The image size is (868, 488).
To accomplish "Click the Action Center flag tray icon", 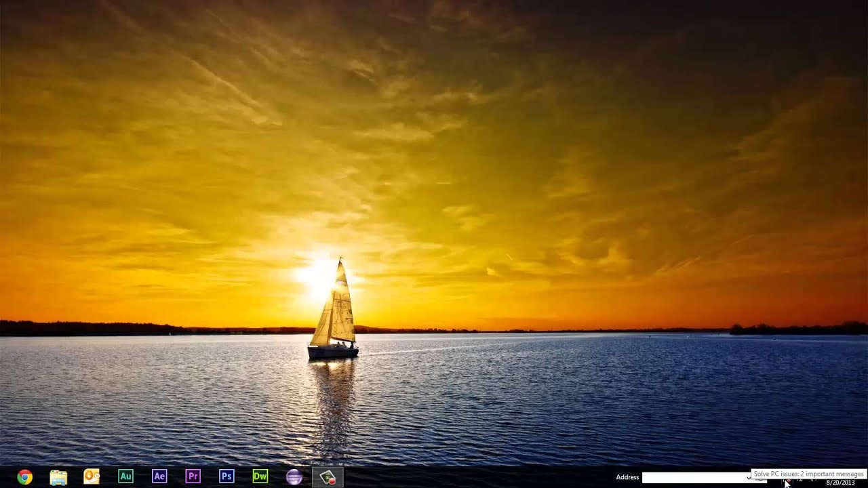I will click(787, 483).
